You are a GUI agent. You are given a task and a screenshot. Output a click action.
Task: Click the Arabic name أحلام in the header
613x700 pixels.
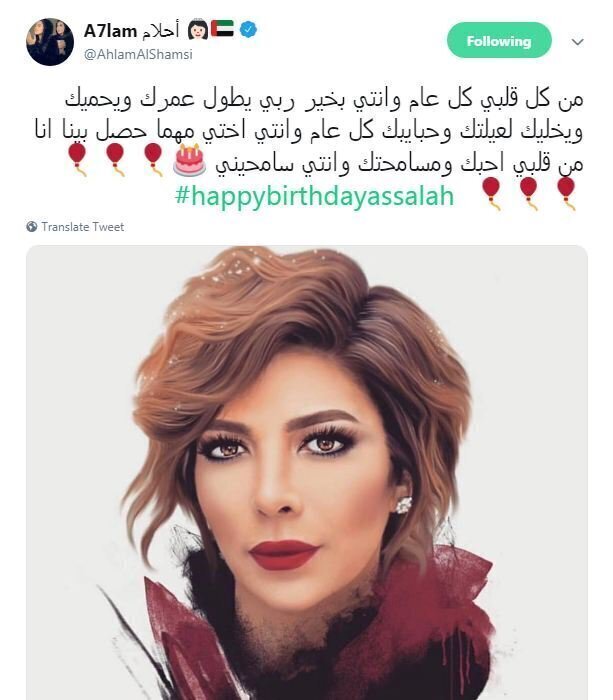pyautogui.click(x=161, y=30)
